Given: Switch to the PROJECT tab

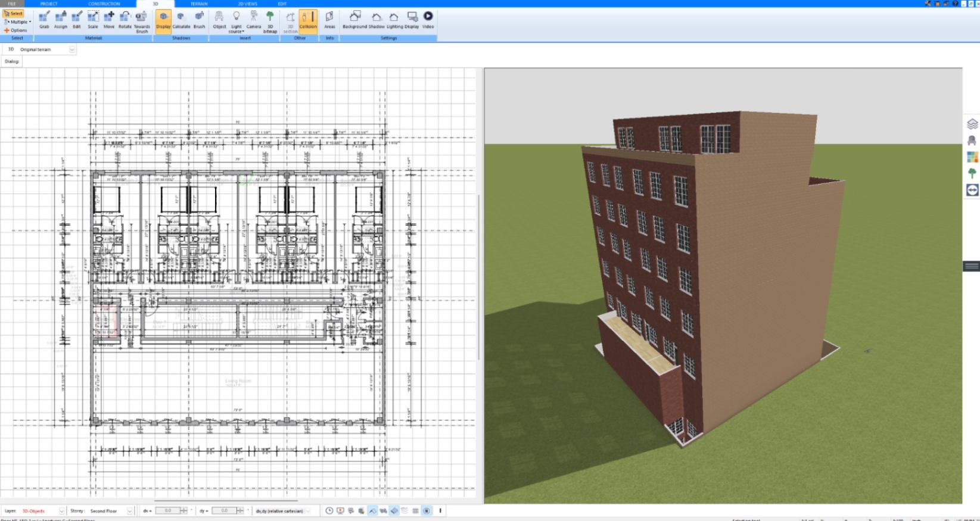Looking at the screenshot, I should [x=49, y=4].
